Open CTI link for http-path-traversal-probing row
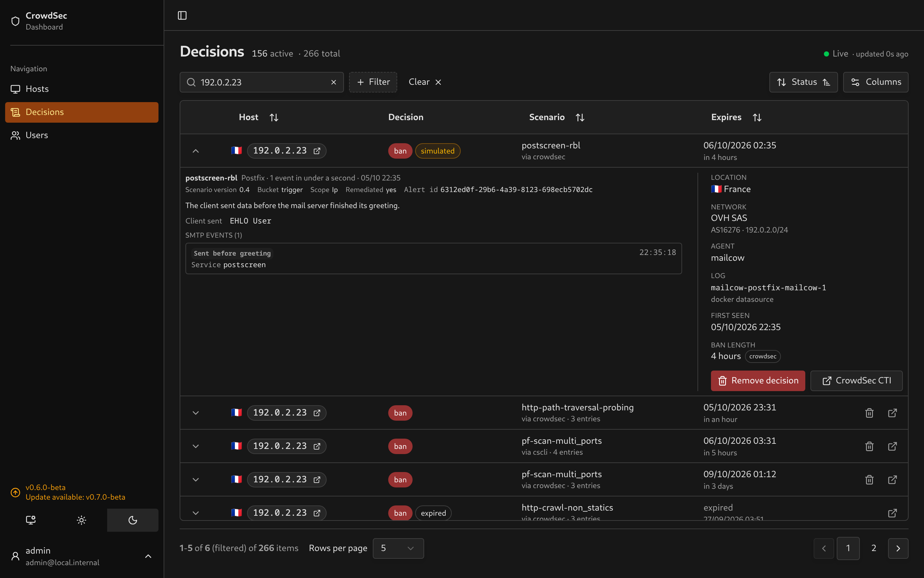The height and width of the screenshot is (578, 924). click(x=892, y=413)
